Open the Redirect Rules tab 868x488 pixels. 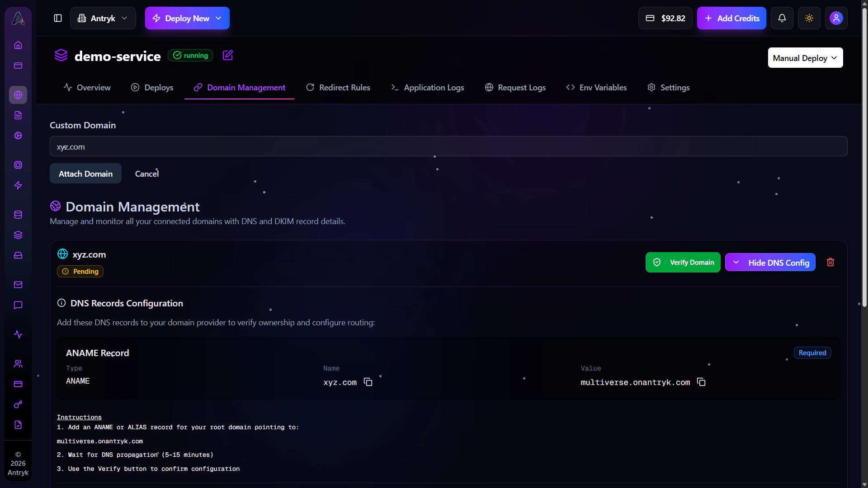338,87
